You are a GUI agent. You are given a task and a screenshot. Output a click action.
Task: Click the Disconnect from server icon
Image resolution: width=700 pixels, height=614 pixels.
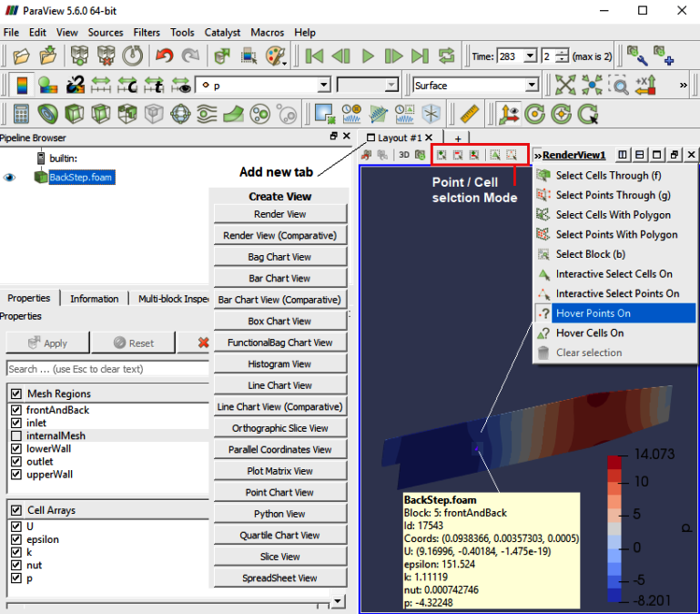click(106, 56)
